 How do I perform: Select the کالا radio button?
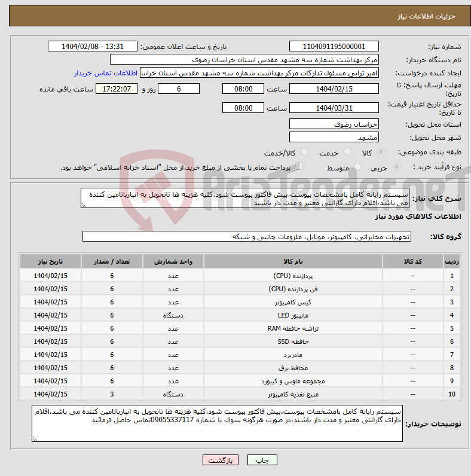(381, 152)
